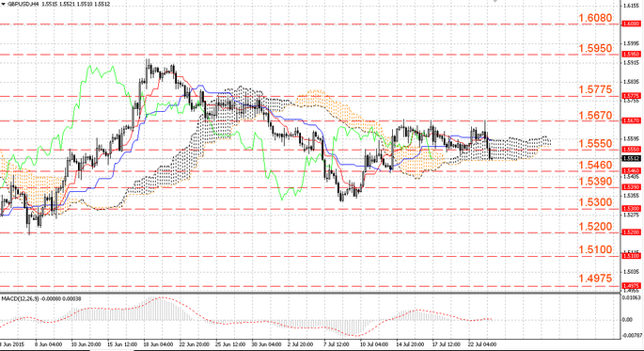Select the 1.5950 level label
Image resolution: width=644 pixels, height=351 pixels.
tap(595, 48)
